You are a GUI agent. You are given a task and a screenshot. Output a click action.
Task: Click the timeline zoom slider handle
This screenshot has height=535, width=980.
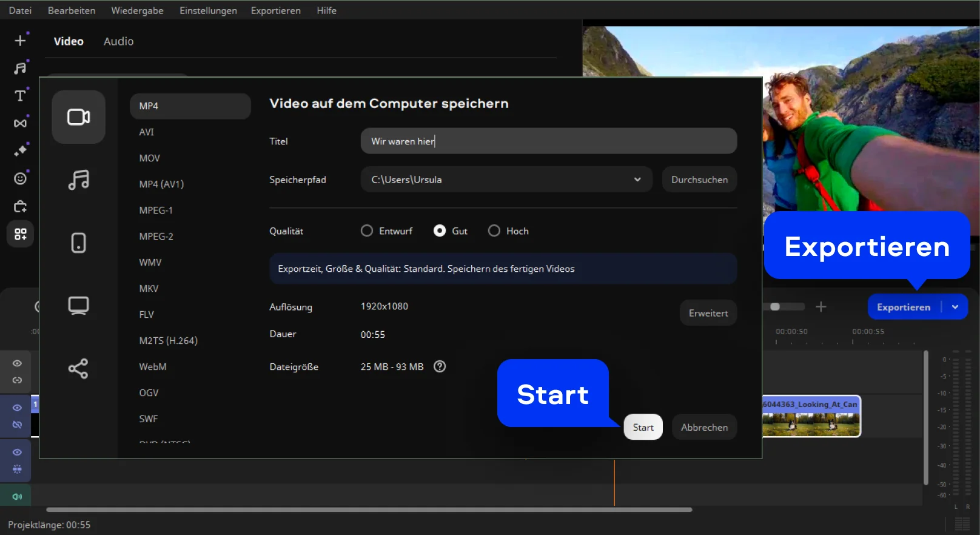[x=775, y=307]
